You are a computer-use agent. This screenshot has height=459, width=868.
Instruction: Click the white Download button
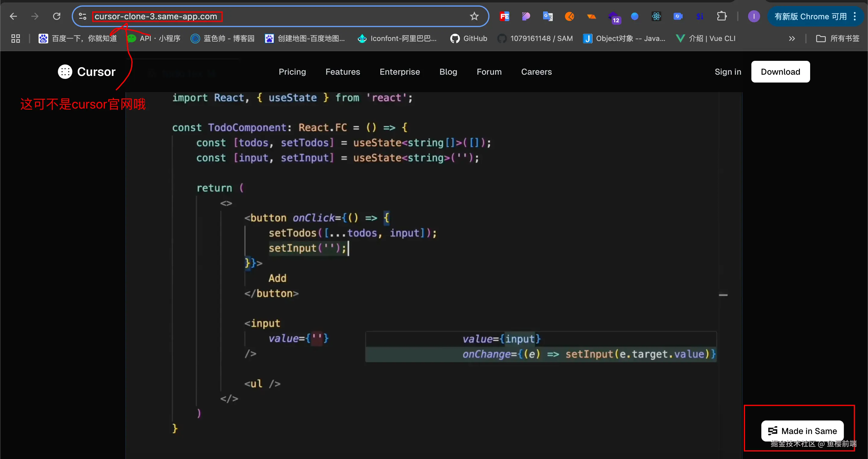(780, 72)
